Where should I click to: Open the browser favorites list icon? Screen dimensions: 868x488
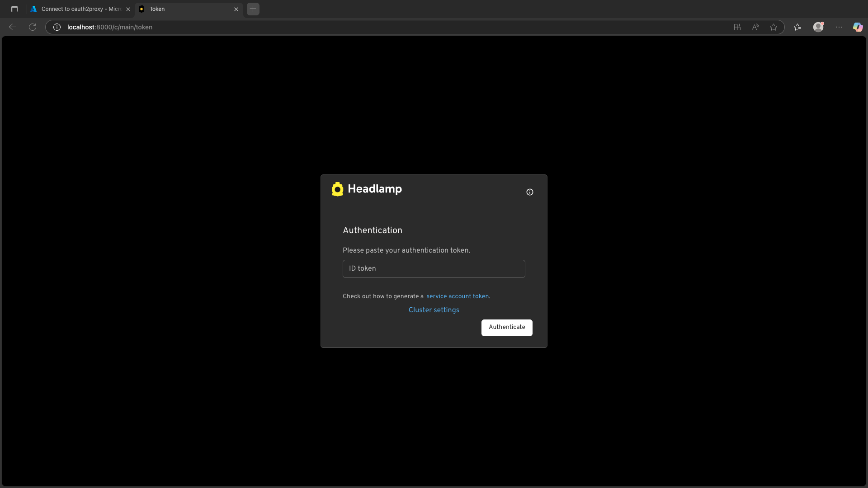tap(797, 27)
